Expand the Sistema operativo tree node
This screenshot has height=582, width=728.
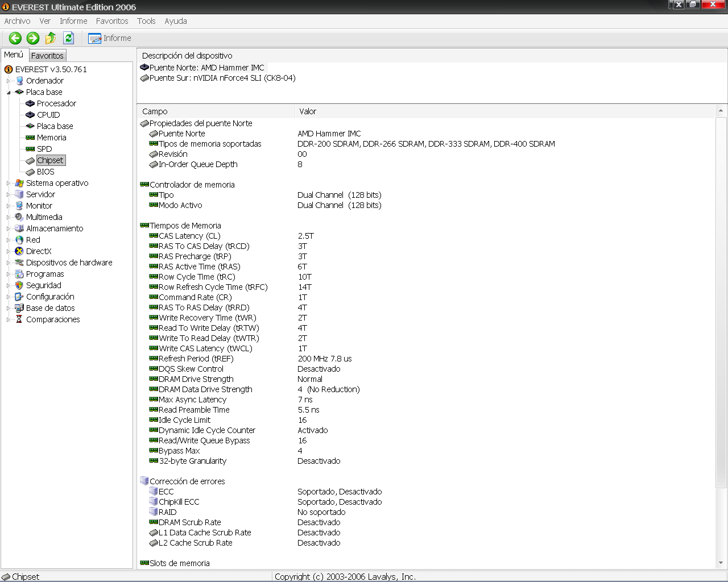click(9, 183)
